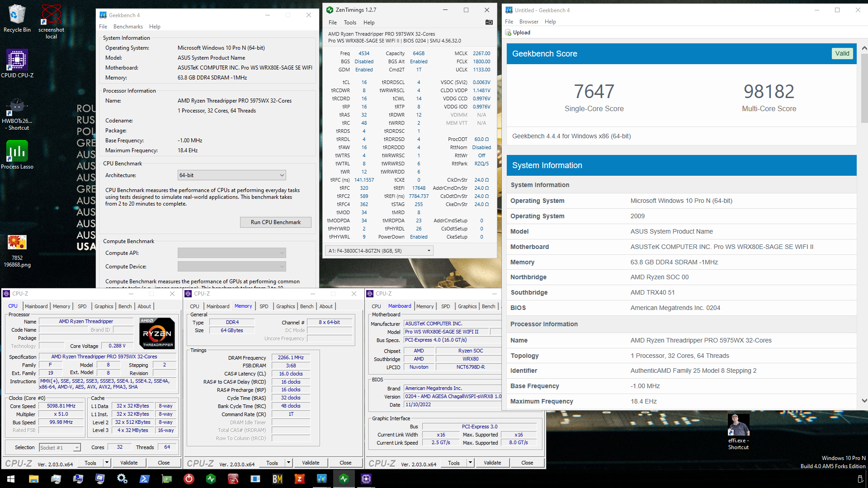Click the DRAM Frequency value 2266.1 MHz

pos(291,357)
